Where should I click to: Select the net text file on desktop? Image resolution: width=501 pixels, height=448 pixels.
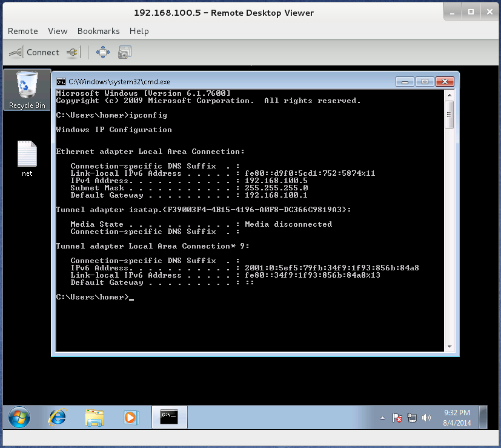(x=27, y=159)
